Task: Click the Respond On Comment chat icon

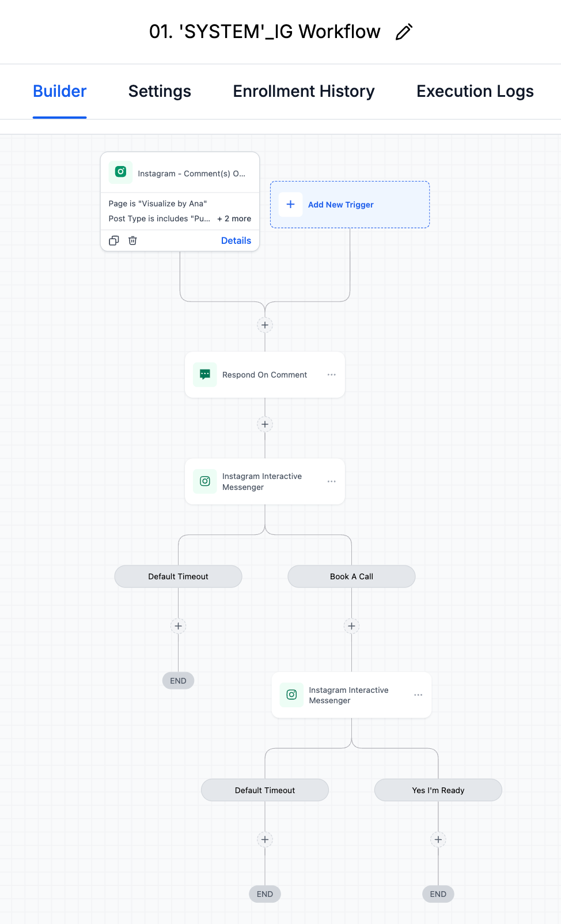Action: [x=204, y=375]
